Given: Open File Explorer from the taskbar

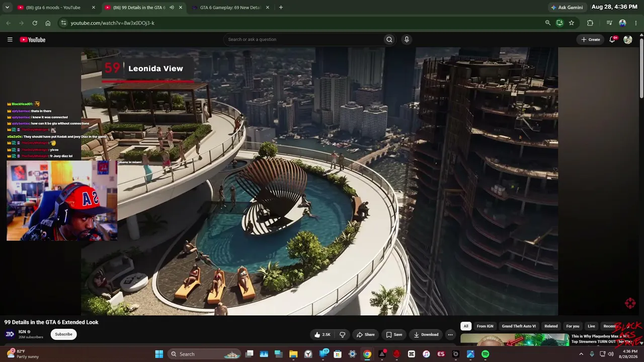Looking at the screenshot, I should coord(293,354).
